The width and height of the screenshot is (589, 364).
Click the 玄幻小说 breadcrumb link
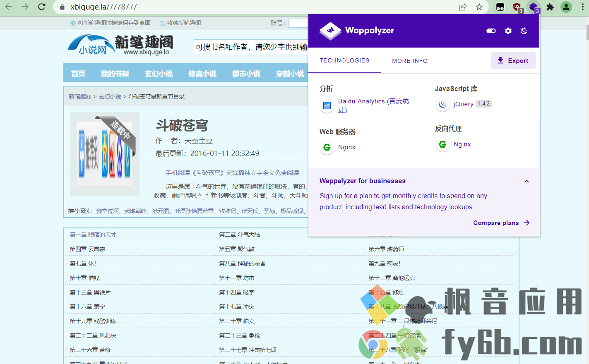(x=110, y=96)
